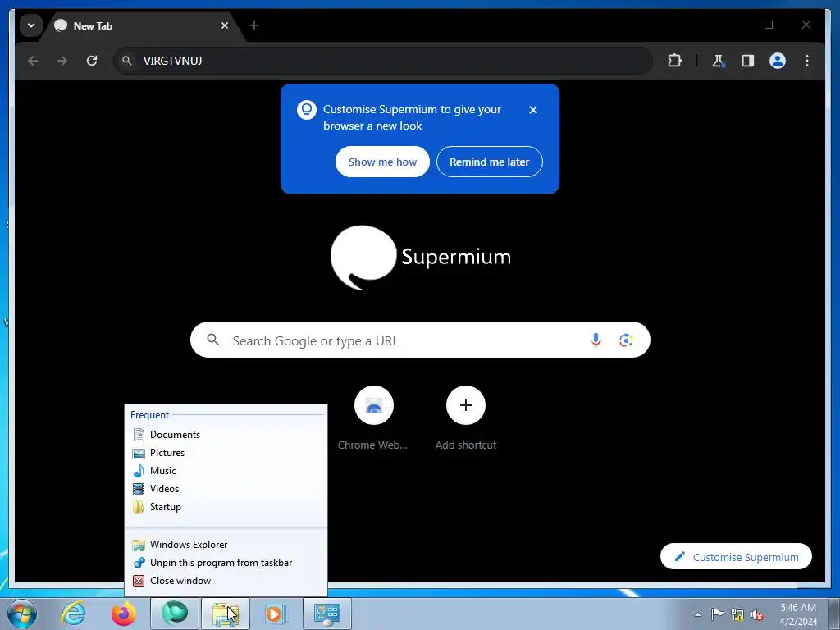Click the Customise Supermium button
Image resolution: width=840 pixels, height=630 pixels.
pyautogui.click(x=736, y=557)
